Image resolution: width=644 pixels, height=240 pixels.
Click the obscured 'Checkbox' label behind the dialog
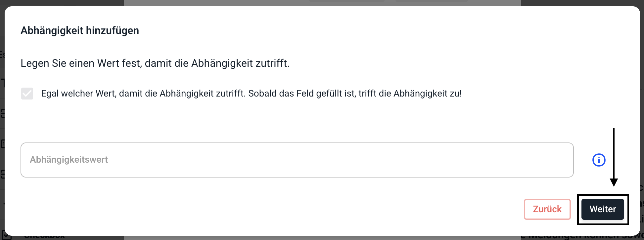coord(45,237)
